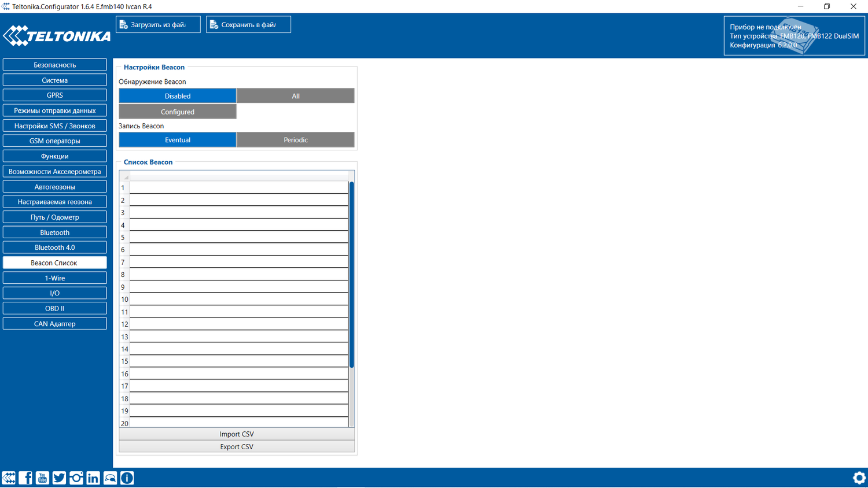Click Import CSV button
This screenshot has width=868, height=488.
coord(237,434)
